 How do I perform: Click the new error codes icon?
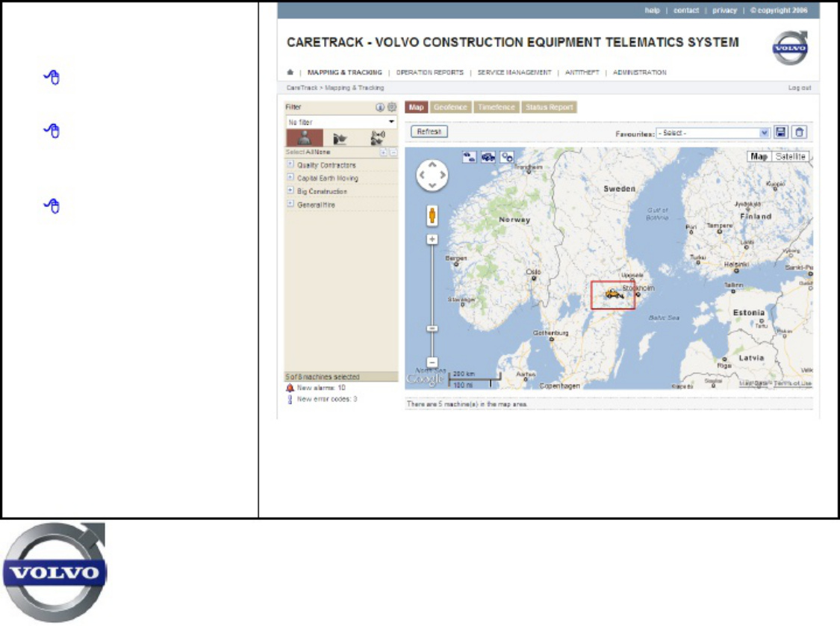tap(290, 400)
